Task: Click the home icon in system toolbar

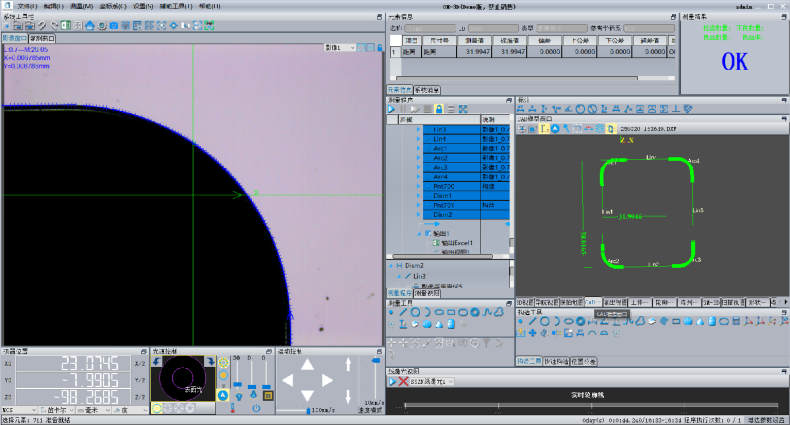Action: click(x=90, y=25)
